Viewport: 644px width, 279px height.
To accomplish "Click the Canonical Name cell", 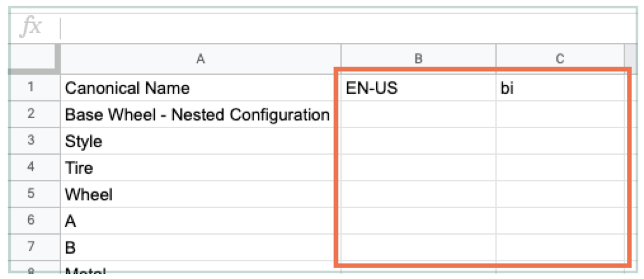I will pyautogui.click(x=201, y=88).
